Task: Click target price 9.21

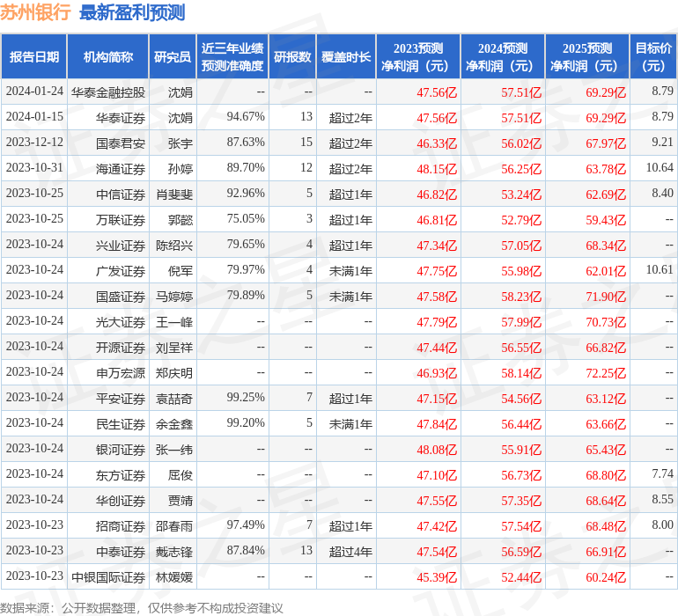Action: pyautogui.click(x=662, y=143)
